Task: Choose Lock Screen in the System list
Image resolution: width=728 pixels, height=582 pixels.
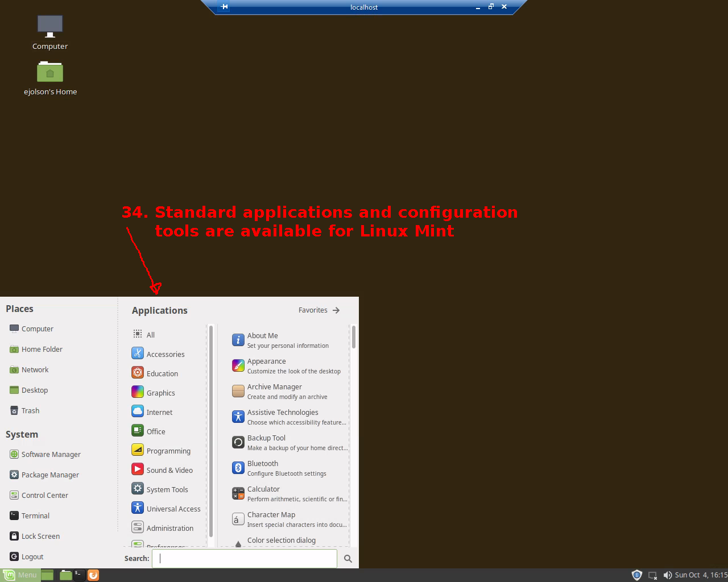Action: [35, 536]
